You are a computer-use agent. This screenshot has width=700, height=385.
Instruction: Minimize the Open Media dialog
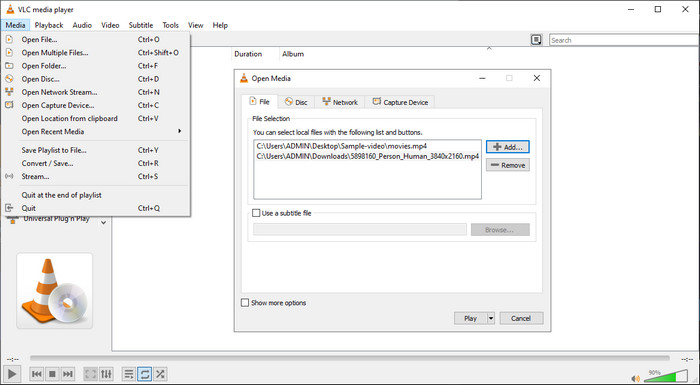[482, 78]
